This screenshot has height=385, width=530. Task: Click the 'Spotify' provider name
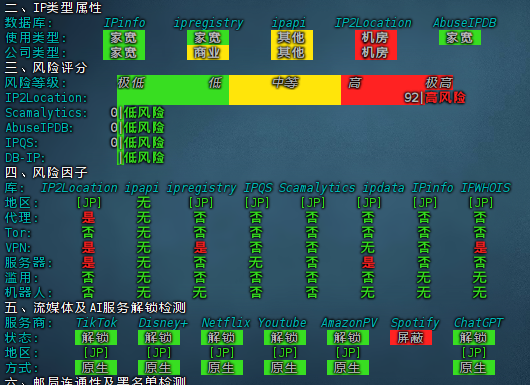(x=415, y=322)
